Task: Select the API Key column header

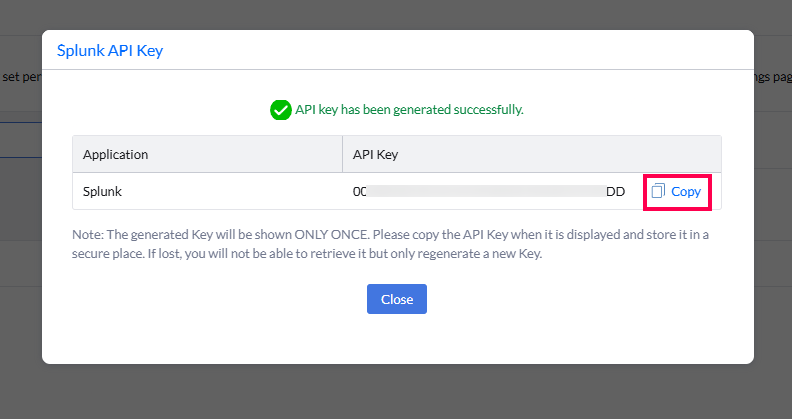Action: tap(376, 154)
